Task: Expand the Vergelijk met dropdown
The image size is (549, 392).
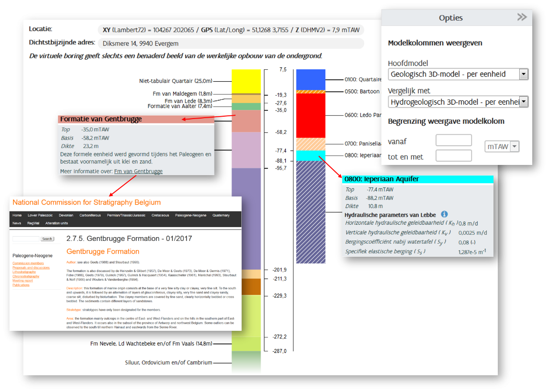Action: pyautogui.click(x=523, y=102)
